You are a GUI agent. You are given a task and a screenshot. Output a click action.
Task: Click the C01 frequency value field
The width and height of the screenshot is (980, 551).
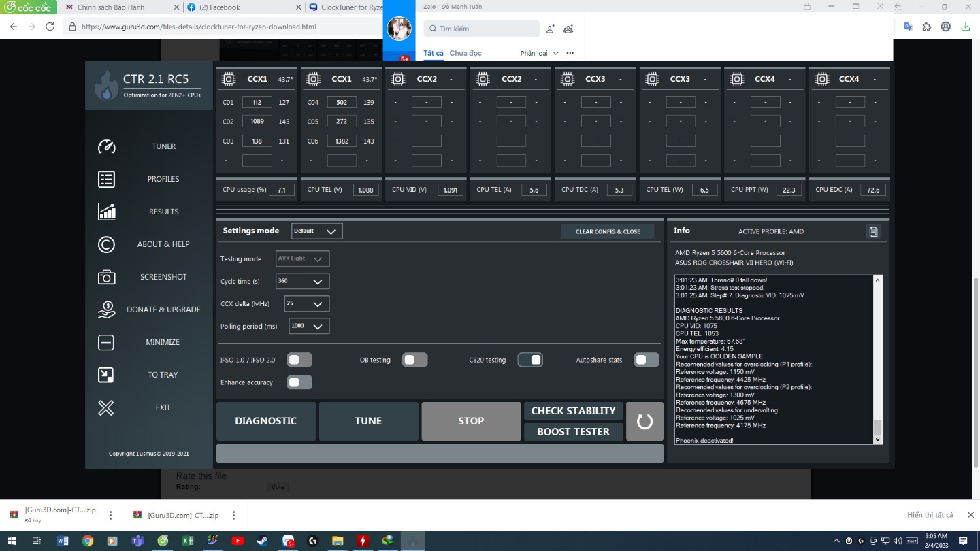pyautogui.click(x=257, y=103)
